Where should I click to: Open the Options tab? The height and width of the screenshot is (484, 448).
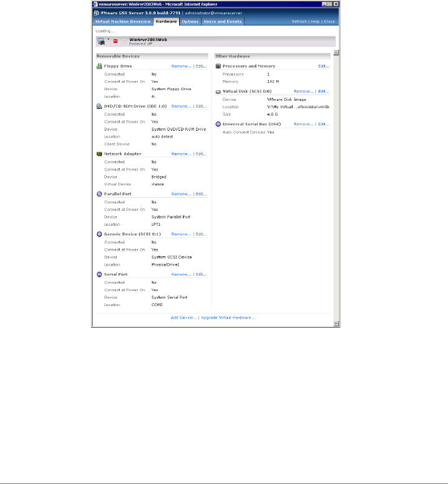[x=190, y=22]
